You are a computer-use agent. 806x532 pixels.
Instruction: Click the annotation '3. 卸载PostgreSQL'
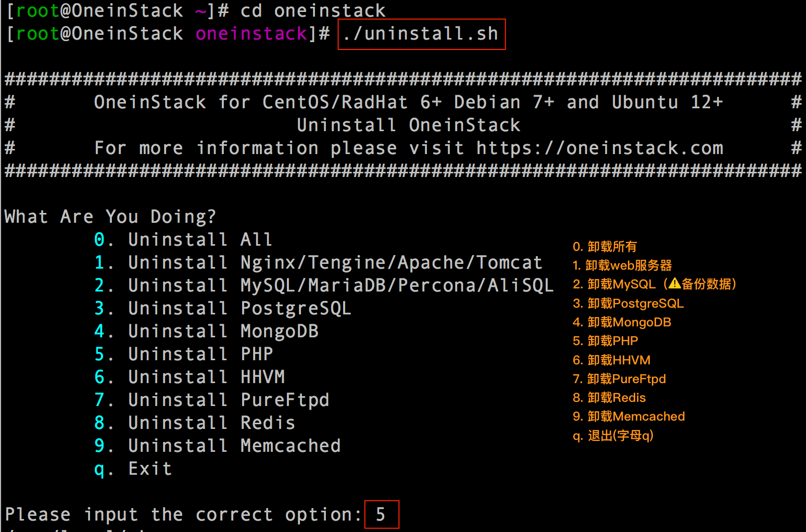click(628, 303)
